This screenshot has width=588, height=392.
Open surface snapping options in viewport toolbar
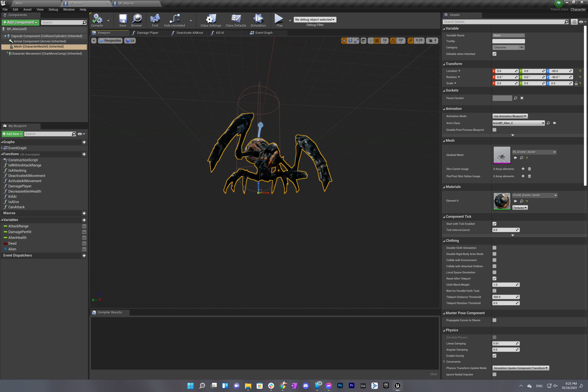pos(371,40)
